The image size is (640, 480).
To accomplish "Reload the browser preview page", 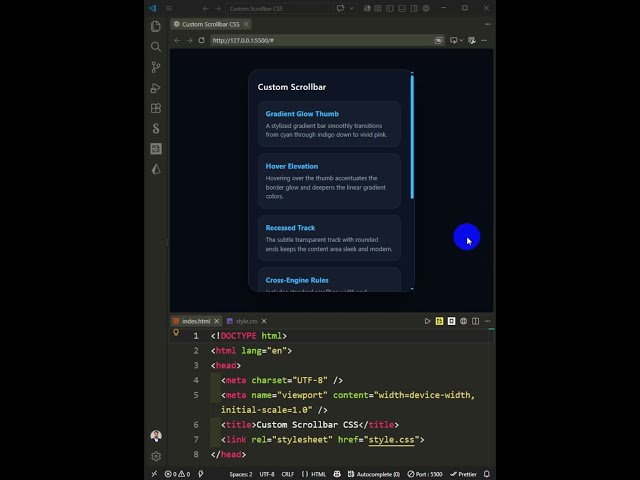I will pos(201,40).
